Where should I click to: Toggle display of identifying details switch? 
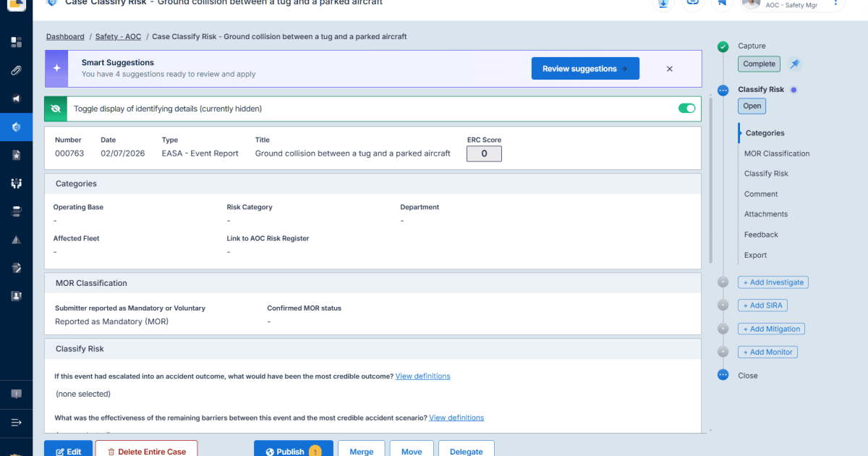point(686,109)
